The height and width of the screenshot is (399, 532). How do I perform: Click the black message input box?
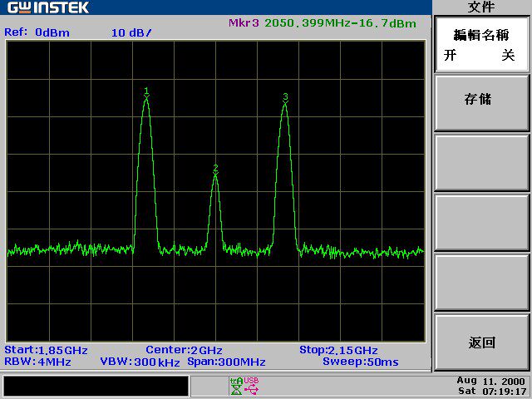(96, 386)
